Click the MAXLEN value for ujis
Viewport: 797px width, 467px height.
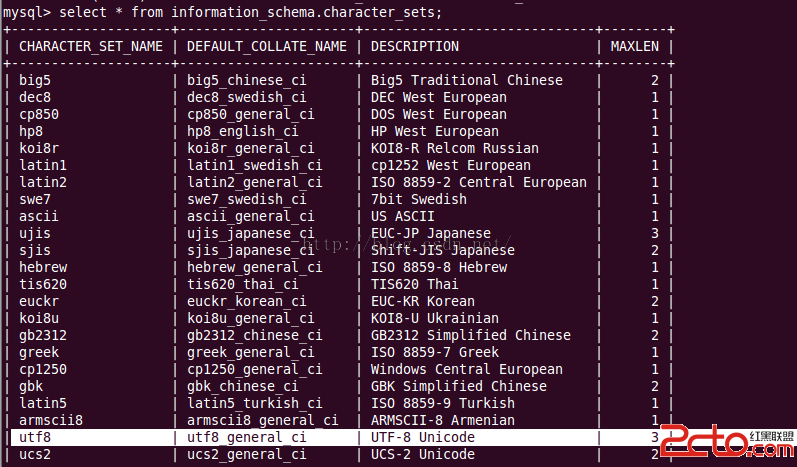[x=655, y=233]
